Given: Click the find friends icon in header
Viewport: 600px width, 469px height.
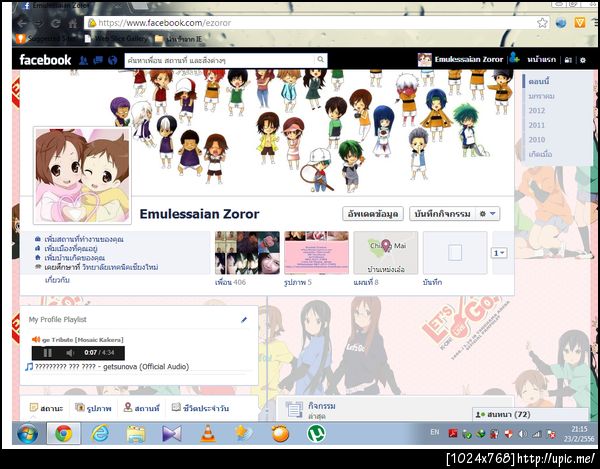Looking at the screenshot, I should [x=514, y=59].
